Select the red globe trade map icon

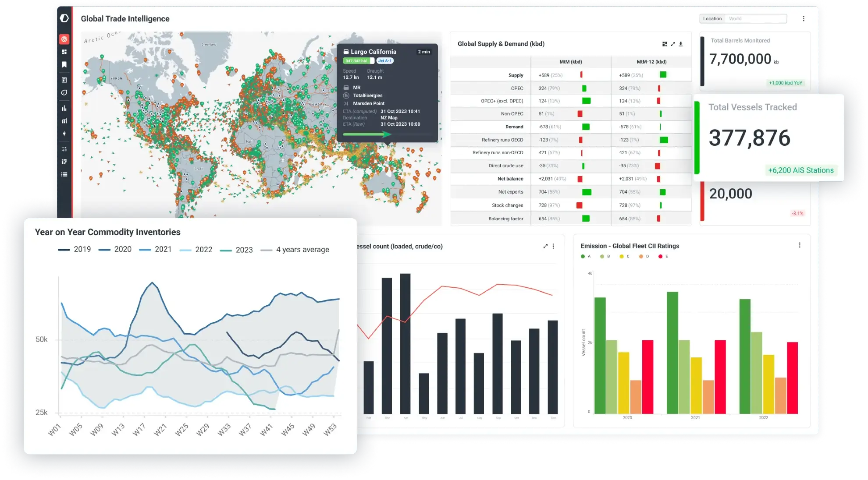coord(64,39)
